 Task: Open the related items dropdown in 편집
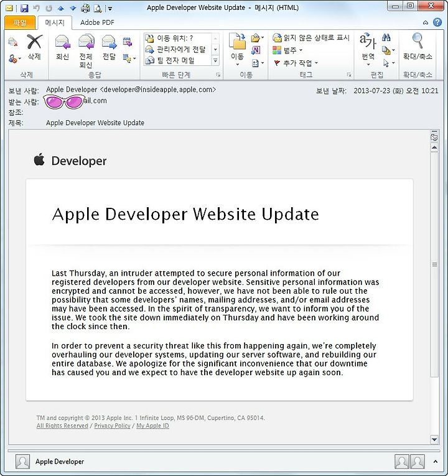click(388, 50)
